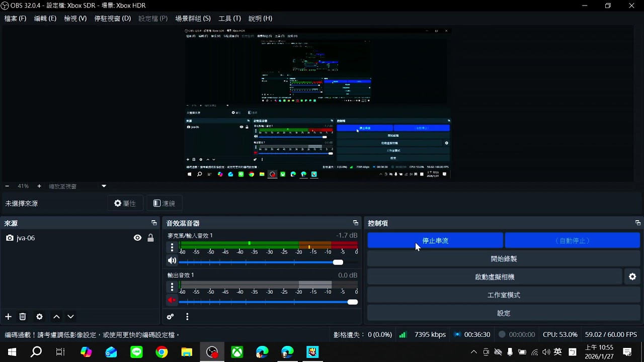
Task: Open source properties gear in sources toolbar
Action: [x=39, y=317]
